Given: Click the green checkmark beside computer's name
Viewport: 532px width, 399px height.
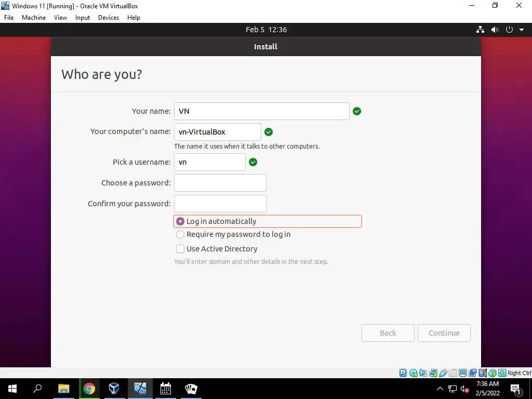Looking at the screenshot, I should pyautogui.click(x=269, y=131).
